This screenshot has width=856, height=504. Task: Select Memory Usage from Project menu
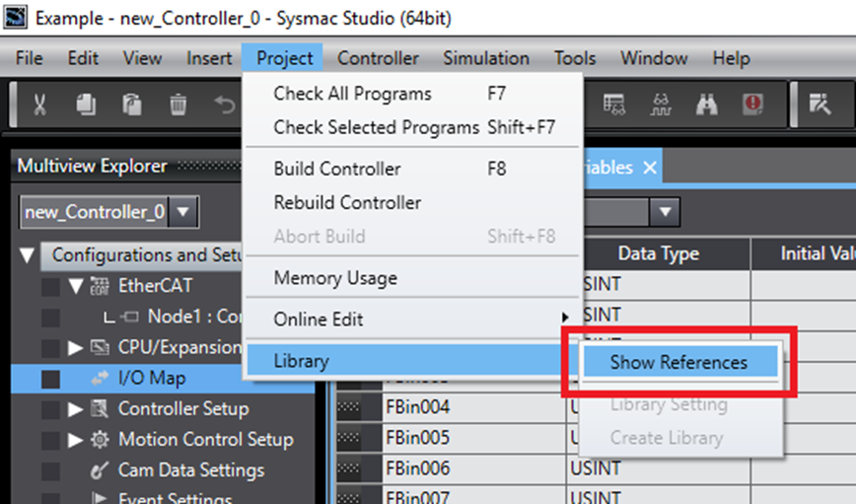(x=335, y=278)
